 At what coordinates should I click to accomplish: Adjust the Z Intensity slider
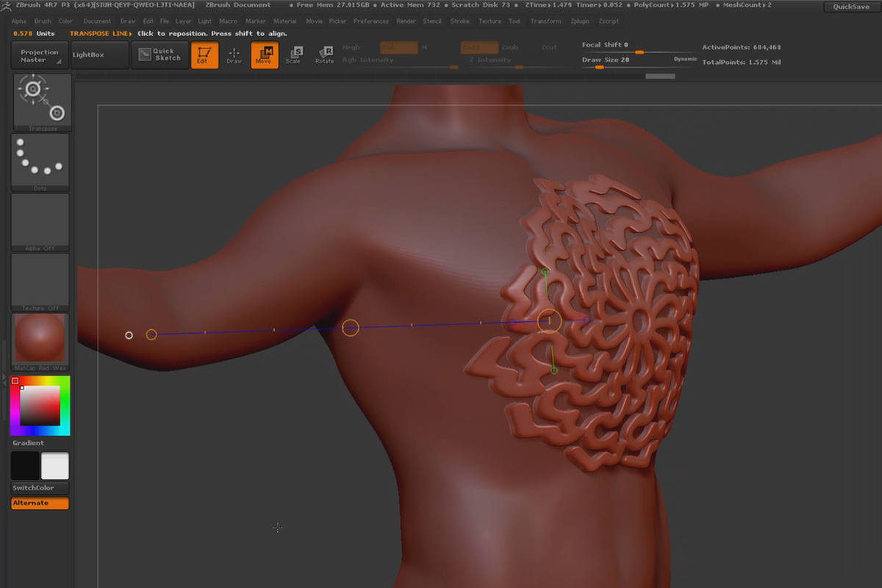click(x=518, y=62)
